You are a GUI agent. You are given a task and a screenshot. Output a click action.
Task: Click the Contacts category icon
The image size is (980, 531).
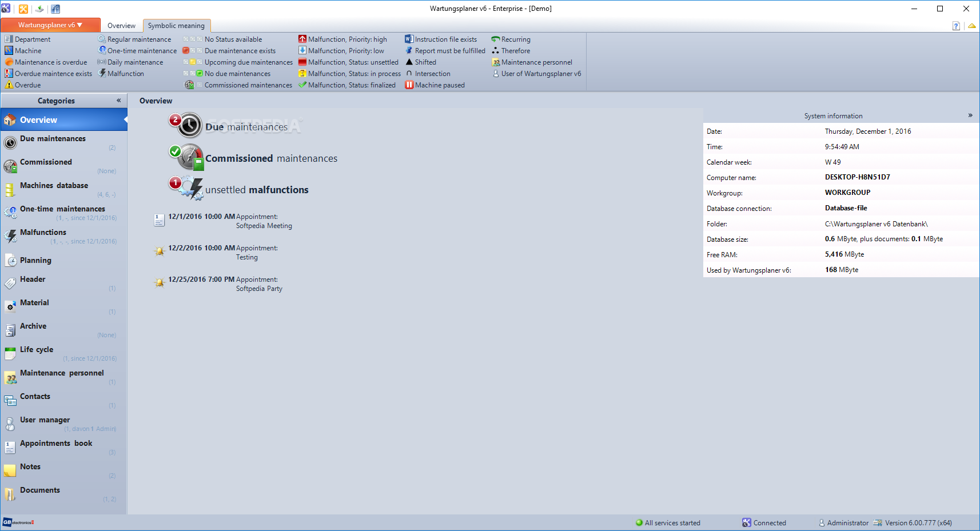[x=10, y=400]
